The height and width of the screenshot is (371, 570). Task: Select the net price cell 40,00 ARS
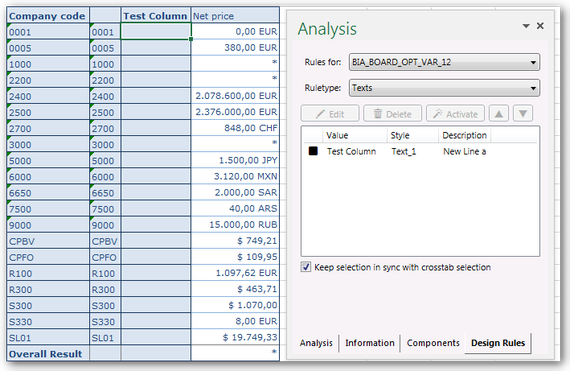pyautogui.click(x=235, y=209)
